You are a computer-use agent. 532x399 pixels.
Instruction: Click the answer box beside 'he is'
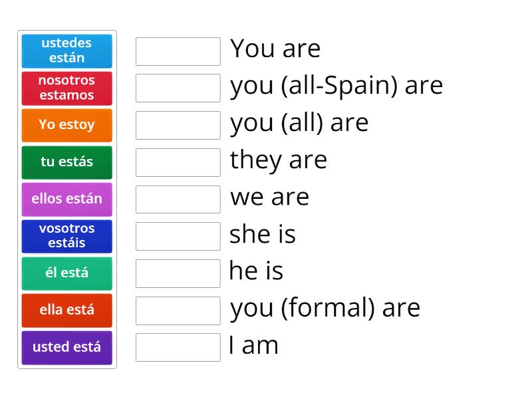[178, 273]
